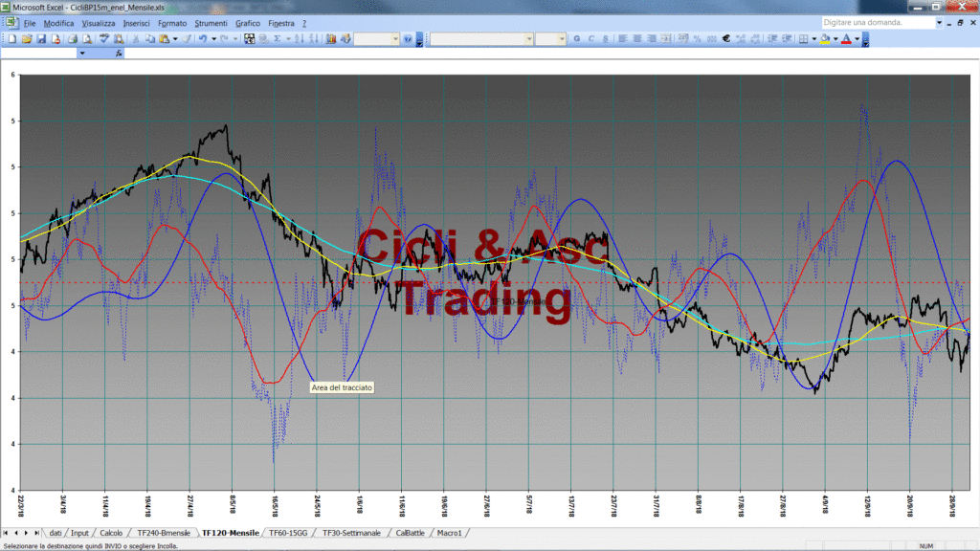
Task: Switch to the TF60-15GG sheet tab
Action: coord(288,533)
